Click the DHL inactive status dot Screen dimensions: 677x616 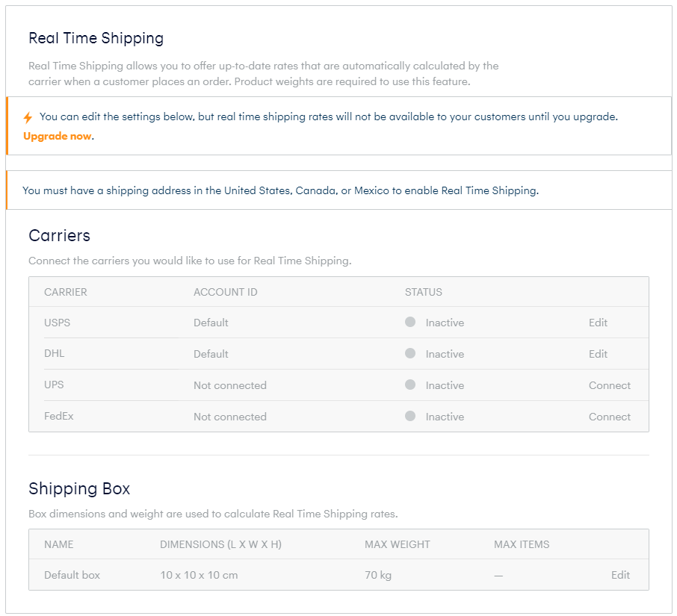click(x=410, y=353)
